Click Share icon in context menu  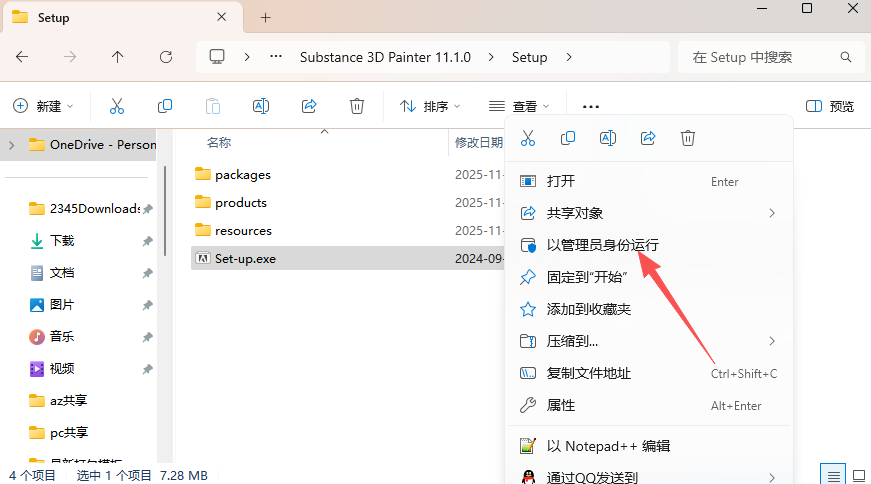coord(648,138)
